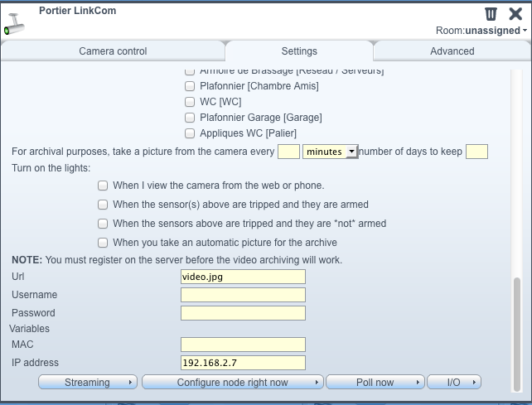Image resolution: width=532 pixels, height=405 pixels.
Task: Click the number of days to keep field
Action: point(476,152)
